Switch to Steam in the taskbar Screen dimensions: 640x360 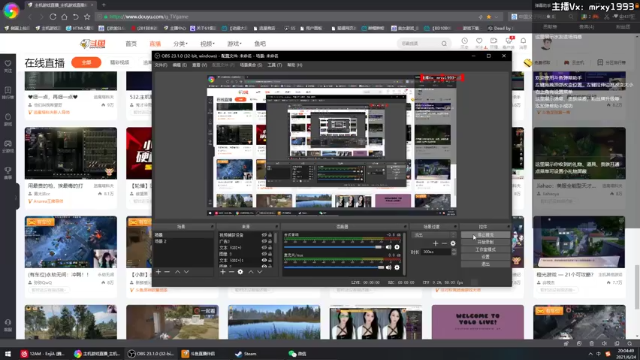tap(246, 354)
